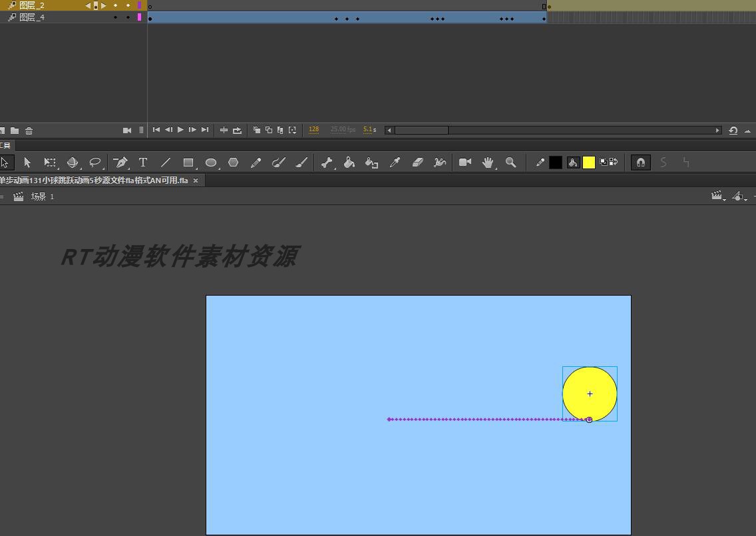This screenshot has height=536, width=756.
Task: Open the Edit Scene dropdown
Action: click(x=717, y=196)
